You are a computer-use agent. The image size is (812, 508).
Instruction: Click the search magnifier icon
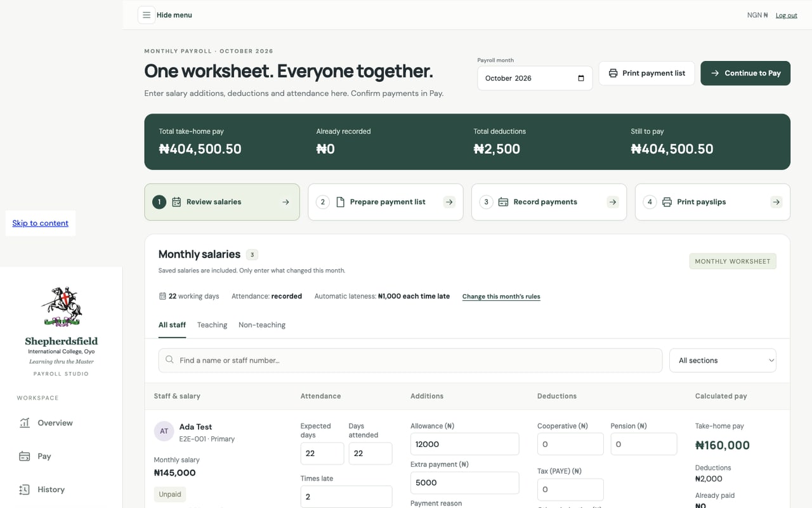point(169,360)
